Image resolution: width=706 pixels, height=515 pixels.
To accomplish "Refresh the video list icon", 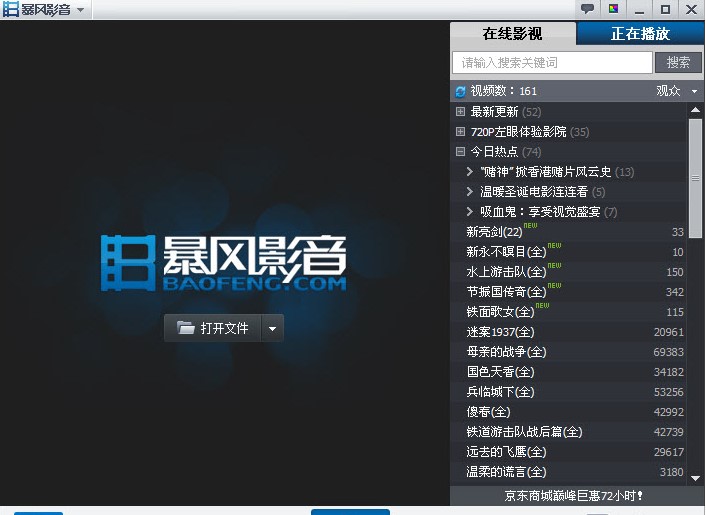I will pyautogui.click(x=460, y=91).
